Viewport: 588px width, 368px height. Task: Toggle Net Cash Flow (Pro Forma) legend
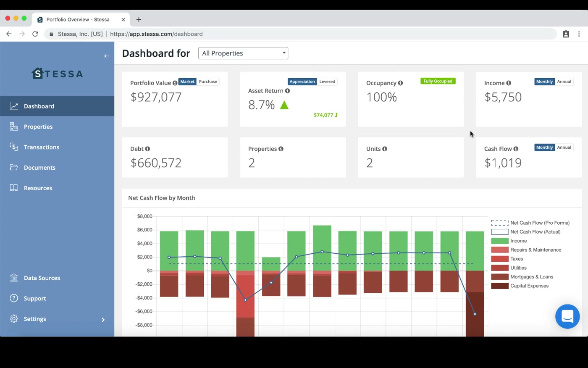[x=530, y=223]
